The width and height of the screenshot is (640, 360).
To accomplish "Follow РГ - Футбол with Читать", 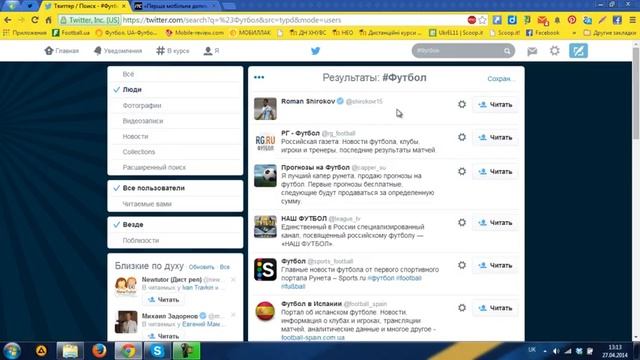I will tap(495, 137).
